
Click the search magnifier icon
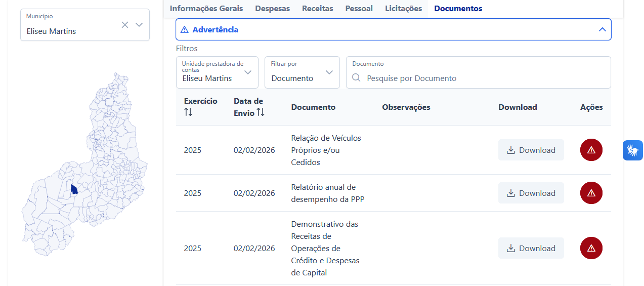tap(357, 78)
